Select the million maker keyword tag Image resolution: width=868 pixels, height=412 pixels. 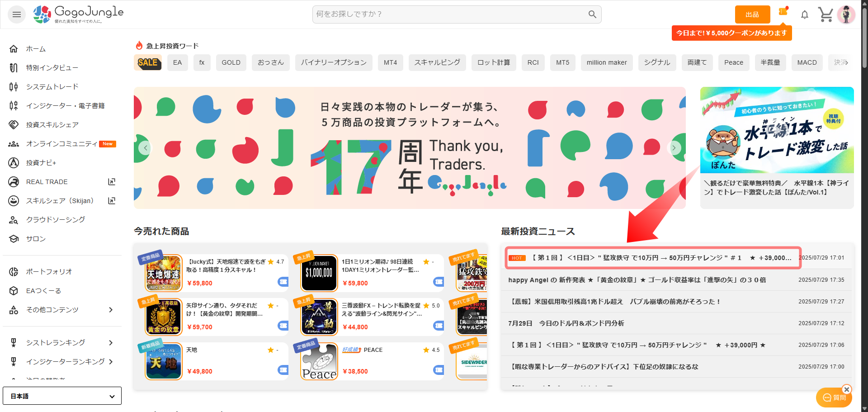click(607, 62)
